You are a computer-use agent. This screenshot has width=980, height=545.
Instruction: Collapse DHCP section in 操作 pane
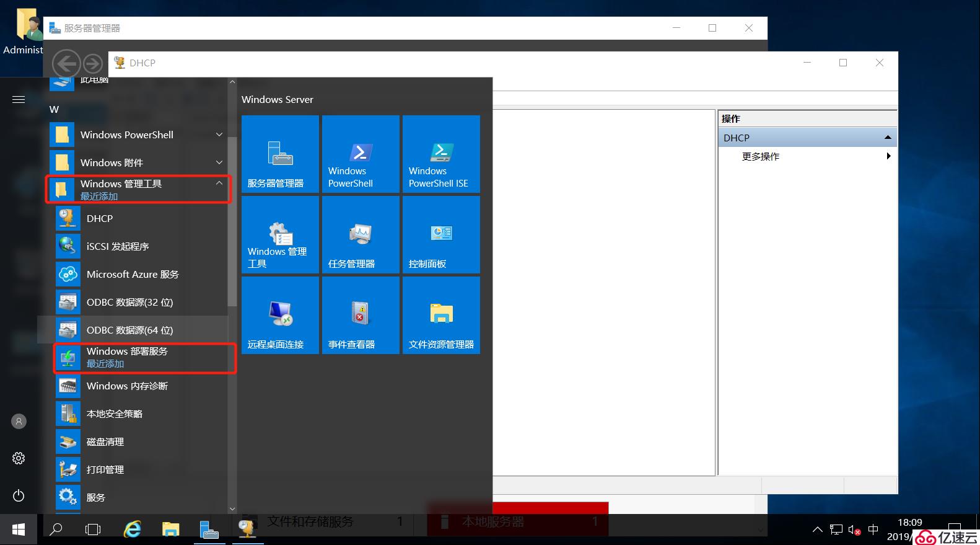pyautogui.click(x=888, y=138)
